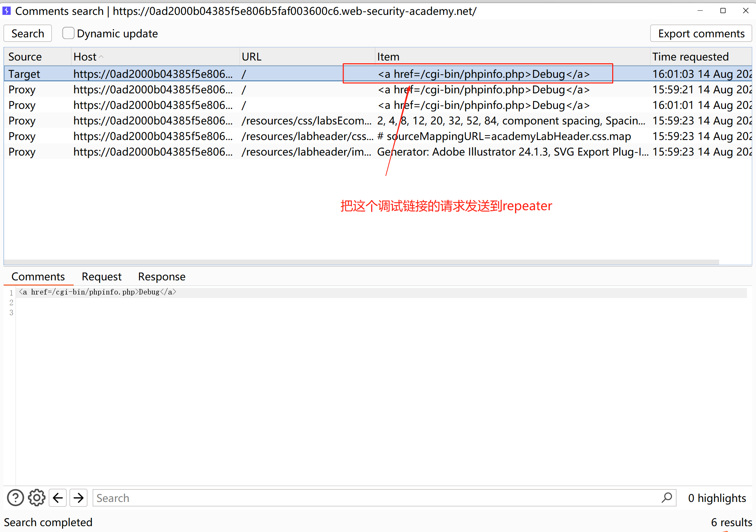Sort results by Source column

click(25, 57)
